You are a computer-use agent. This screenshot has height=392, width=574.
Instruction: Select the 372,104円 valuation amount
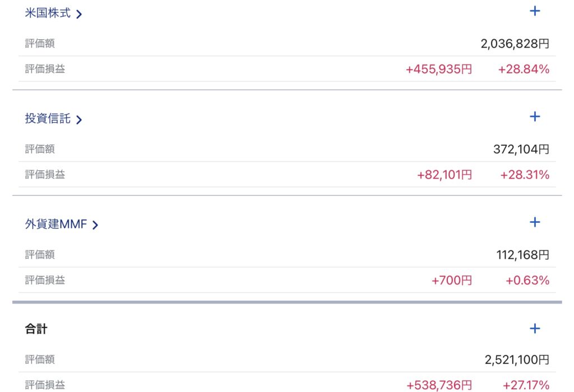[521, 149]
